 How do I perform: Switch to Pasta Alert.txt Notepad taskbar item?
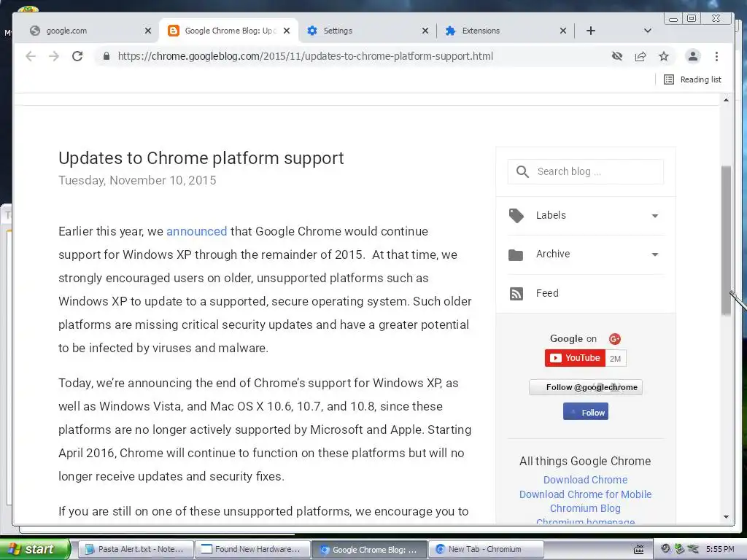[135, 549]
